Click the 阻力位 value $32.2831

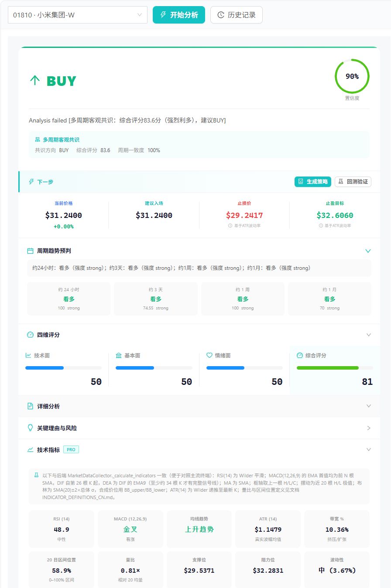pos(268,571)
